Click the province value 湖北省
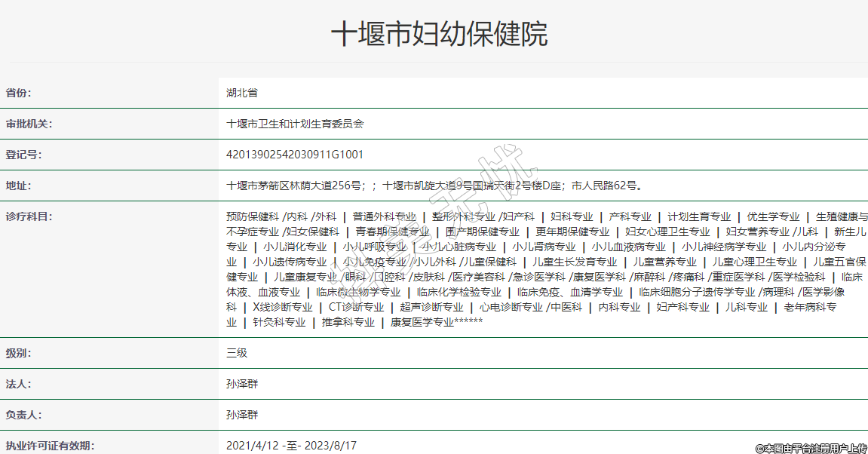The height and width of the screenshot is (454, 868). click(x=242, y=93)
